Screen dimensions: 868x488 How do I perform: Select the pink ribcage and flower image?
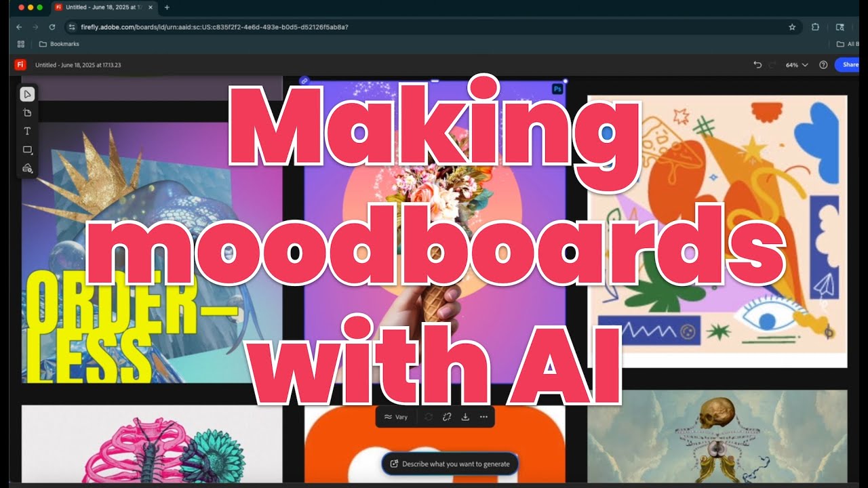coord(152,444)
